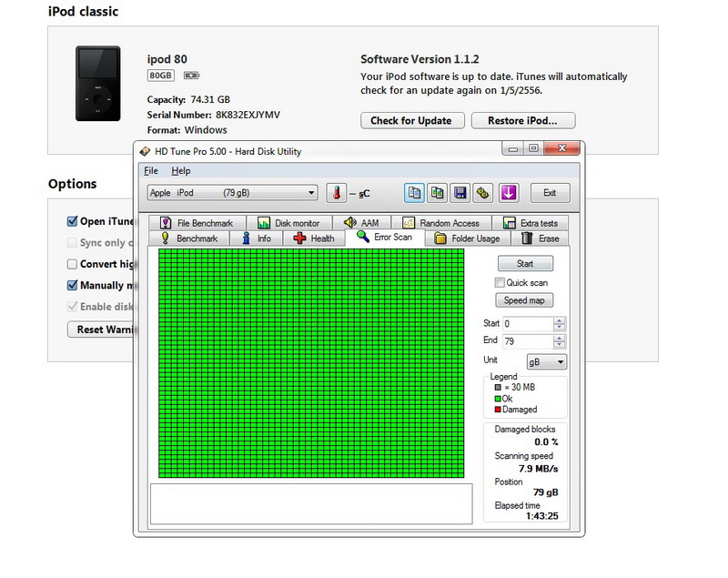
Task: Click the elapsed time 1:43:25 value
Action: (x=542, y=516)
